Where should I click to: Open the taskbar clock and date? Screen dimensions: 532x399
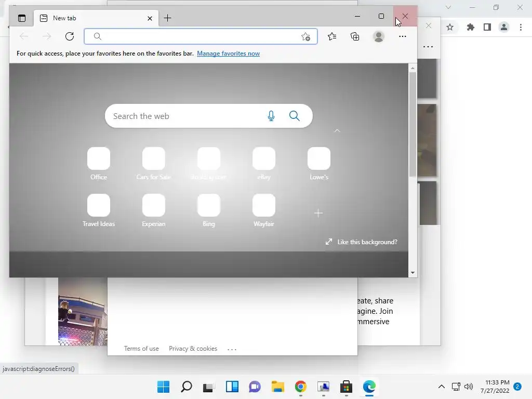tap(495, 387)
